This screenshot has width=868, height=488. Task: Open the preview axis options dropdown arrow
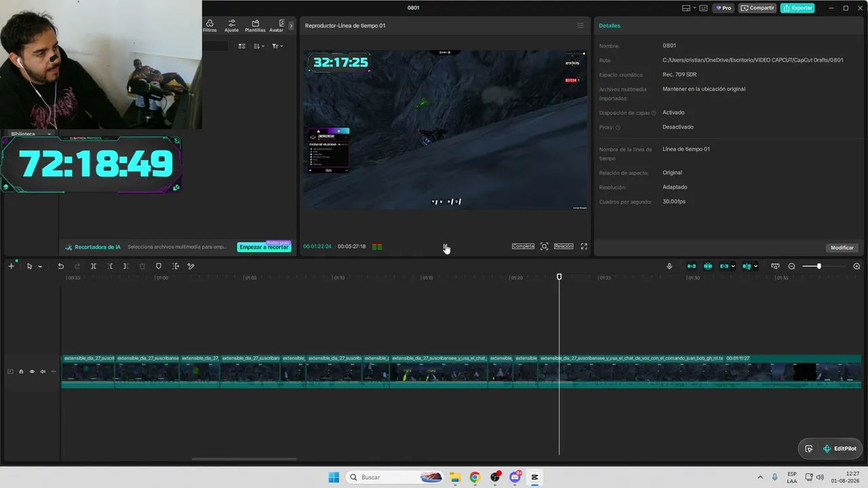755,266
